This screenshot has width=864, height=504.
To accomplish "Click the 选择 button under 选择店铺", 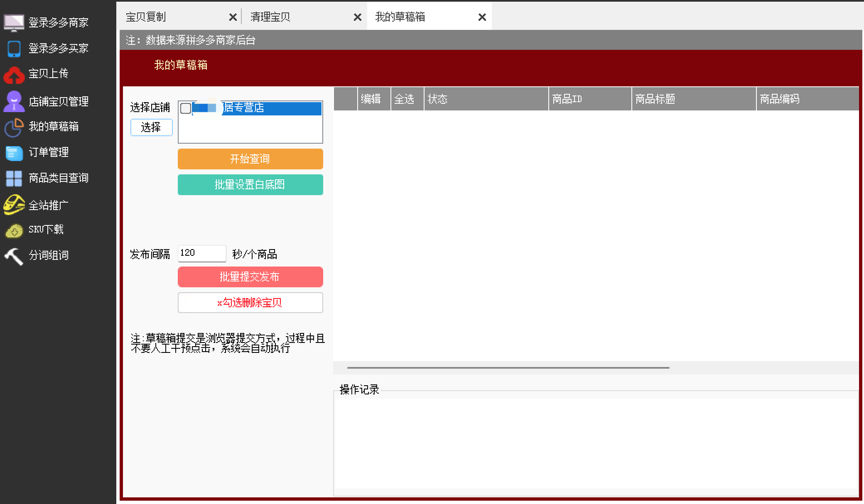I will point(151,127).
